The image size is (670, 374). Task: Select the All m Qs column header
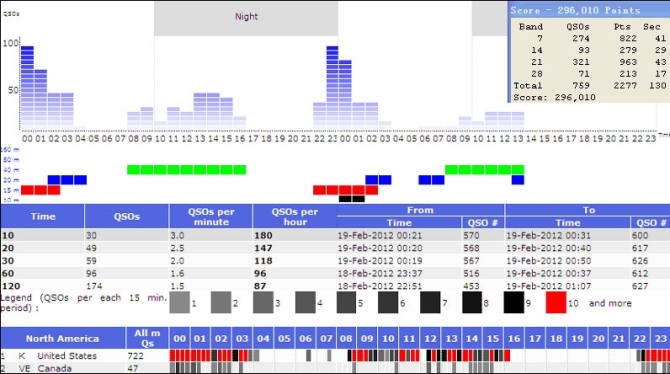[147, 339]
